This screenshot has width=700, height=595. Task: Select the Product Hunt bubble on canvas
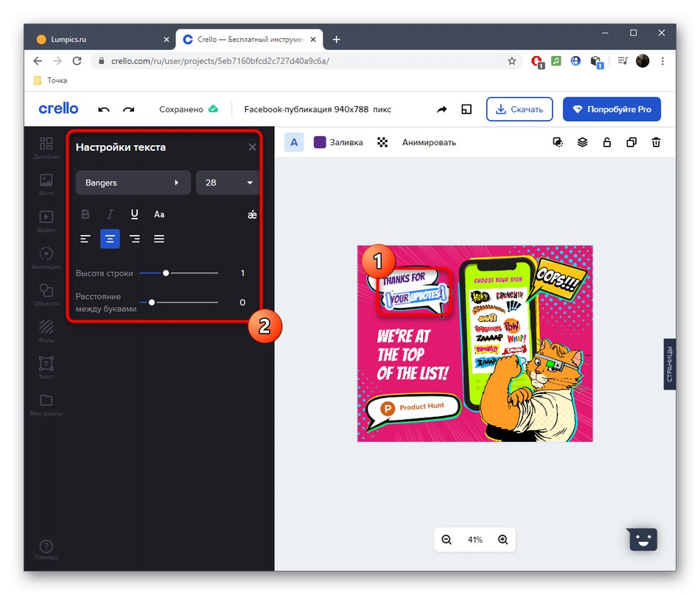pos(413,409)
